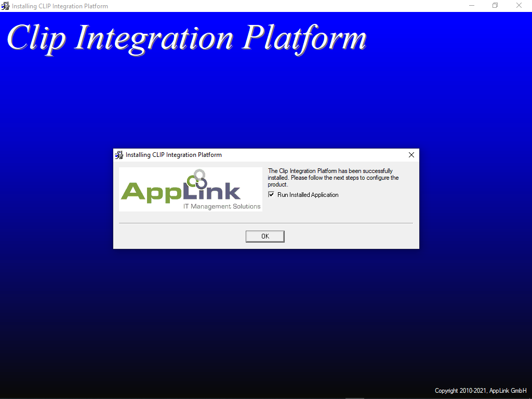Restore down the main installer window
Viewport: 532px width, 399px height.
pyautogui.click(x=495, y=6)
